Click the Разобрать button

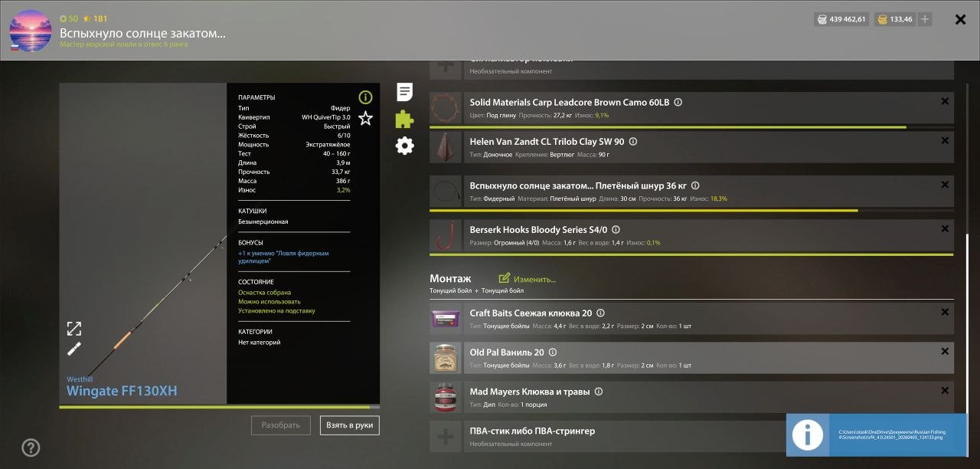point(281,425)
